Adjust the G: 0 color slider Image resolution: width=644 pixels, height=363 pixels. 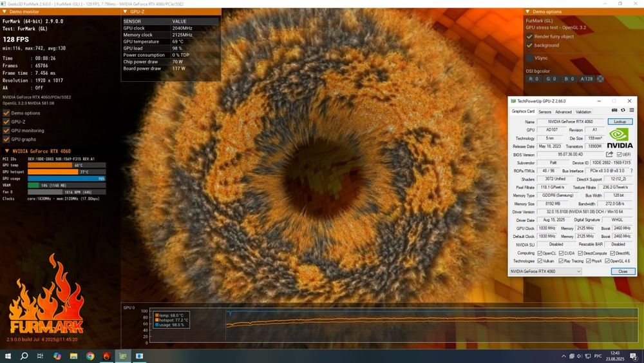point(551,79)
